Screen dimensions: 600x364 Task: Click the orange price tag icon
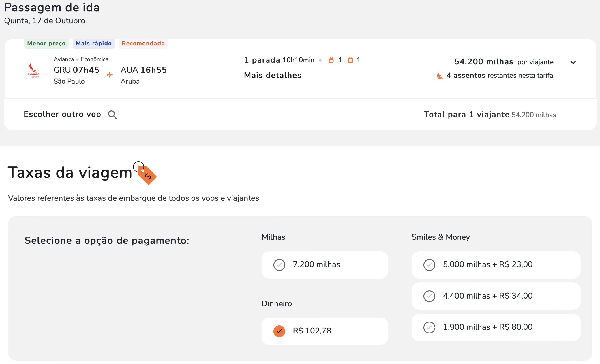click(x=147, y=175)
